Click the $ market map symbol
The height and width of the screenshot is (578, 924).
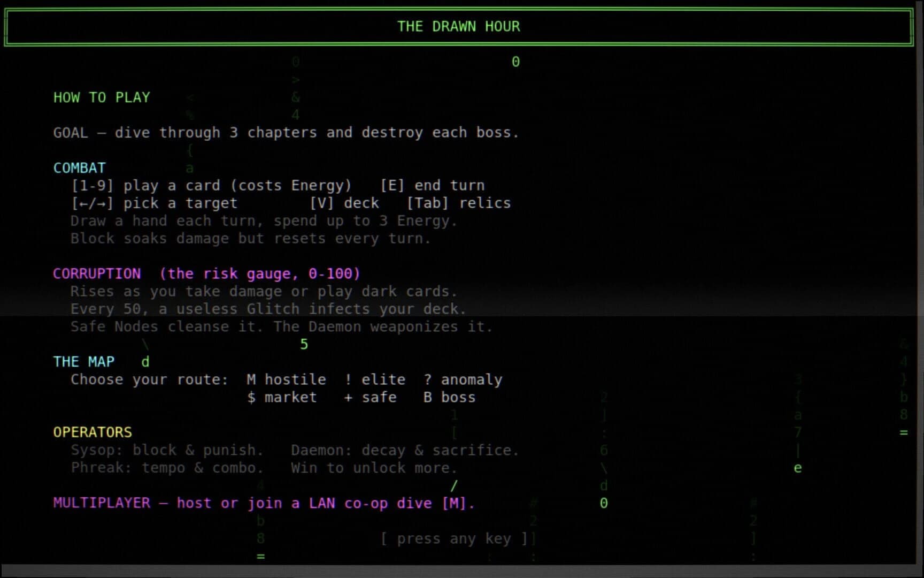pos(282,397)
